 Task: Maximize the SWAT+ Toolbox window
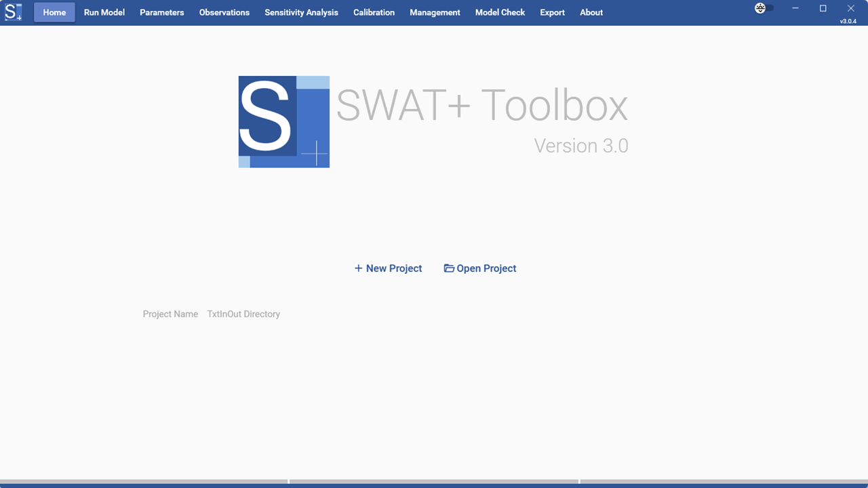823,8
